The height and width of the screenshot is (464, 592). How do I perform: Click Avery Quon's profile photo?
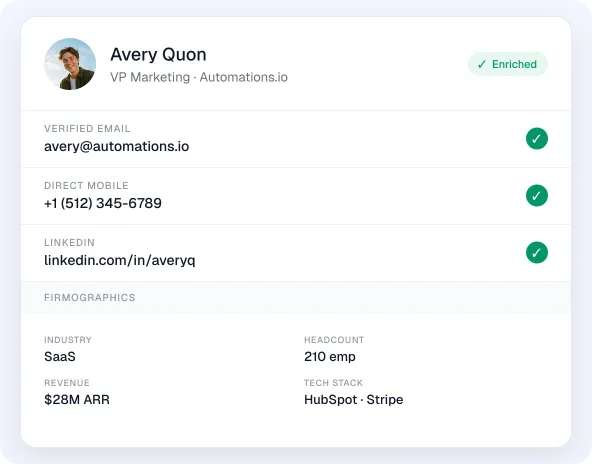point(70,64)
